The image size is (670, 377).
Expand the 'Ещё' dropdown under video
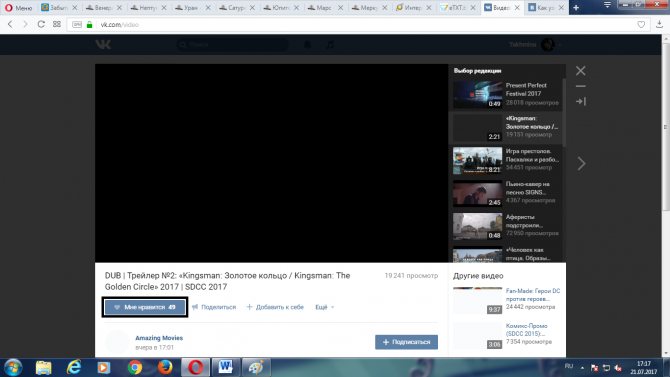tap(324, 307)
